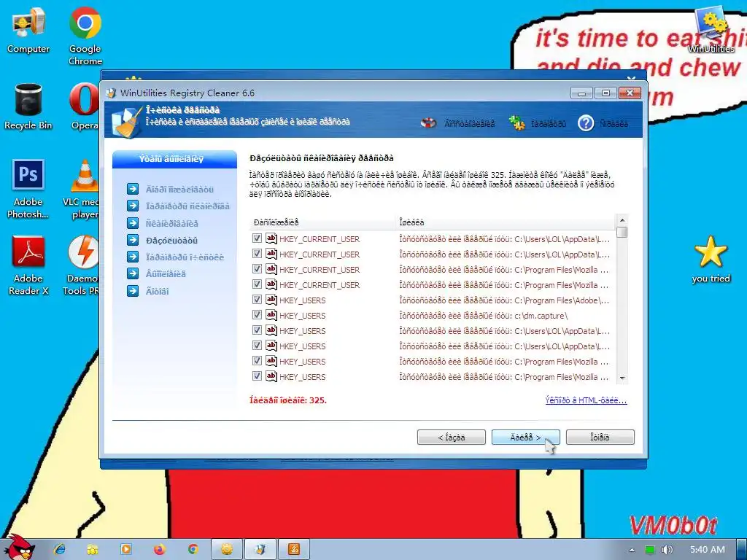Uncheck the HKEY_USERS Program Files\Adobe row checkbox

click(x=257, y=300)
